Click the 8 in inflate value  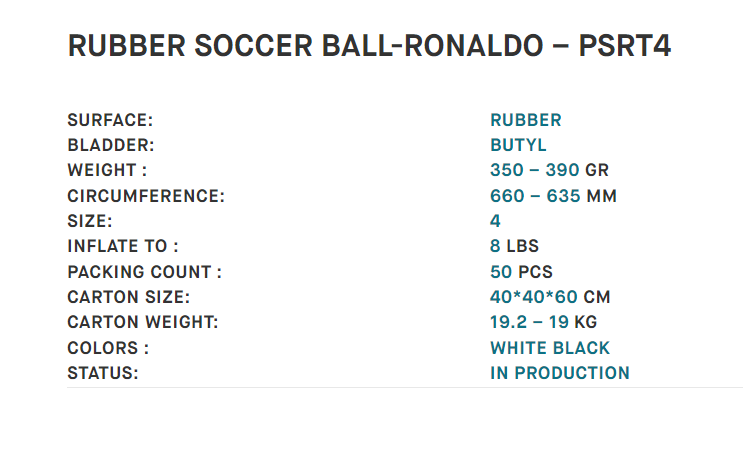(x=495, y=246)
